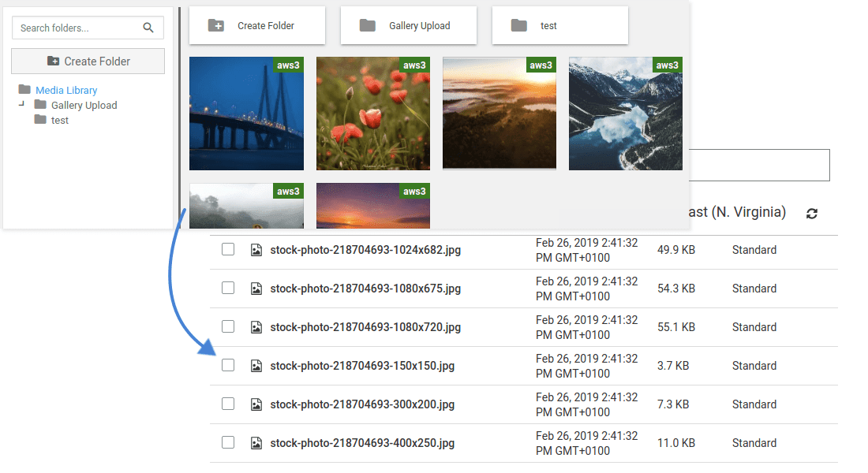Click the Create Folder tile in gallery
Viewport: 868px width, 473px height.
pyautogui.click(x=257, y=25)
